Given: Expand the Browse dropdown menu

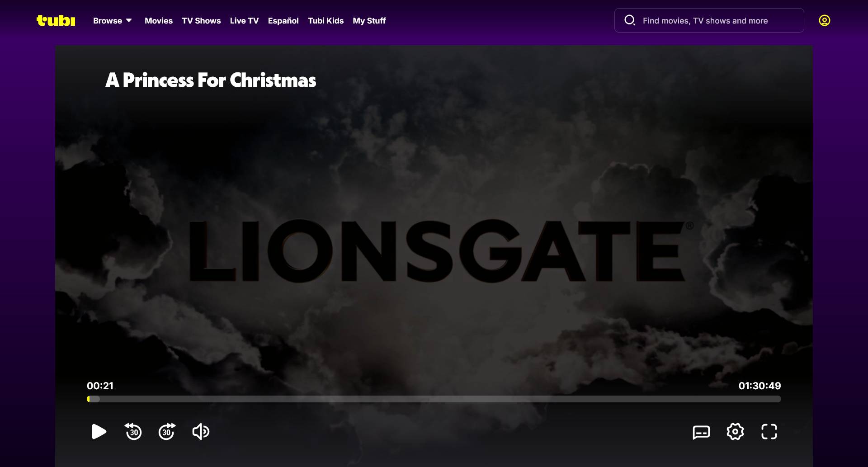Looking at the screenshot, I should (112, 21).
